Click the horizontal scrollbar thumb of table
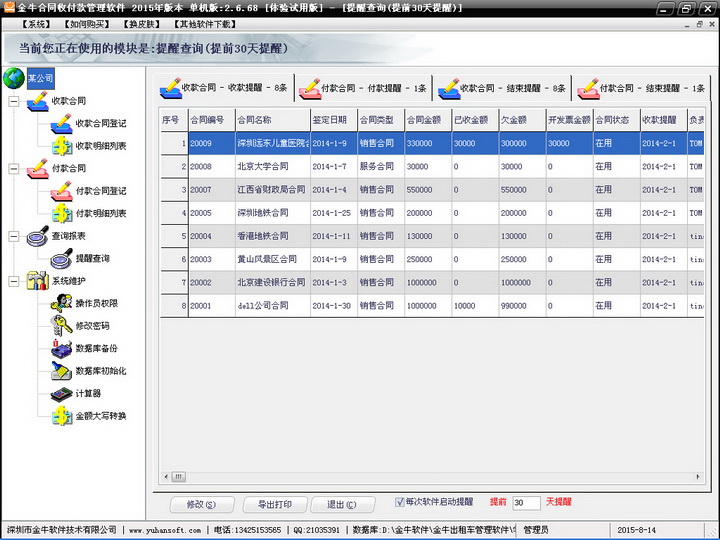Viewport: 720px width, 540px height. 179,477
